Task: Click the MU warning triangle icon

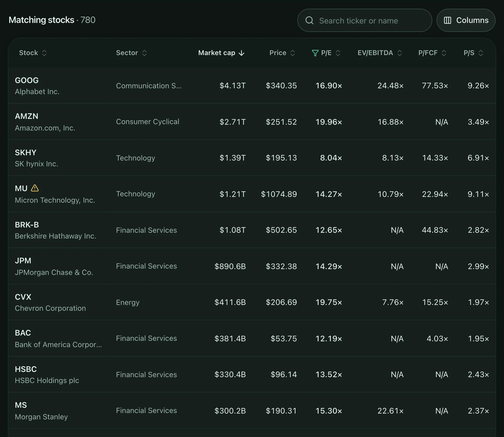Action: click(x=35, y=188)
